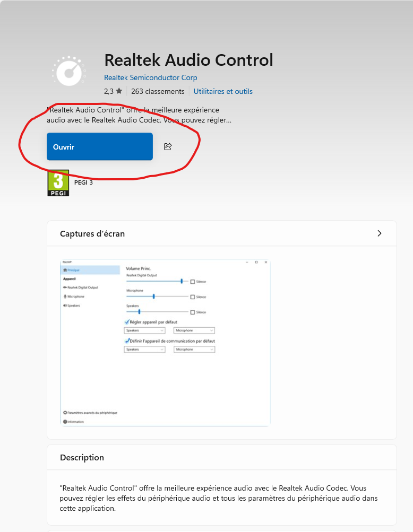Image resolution: width=413 pixels, height=532 pixels.
Task: Toggle the Microphone Silence checkbox
Action: tap(193, 297)
